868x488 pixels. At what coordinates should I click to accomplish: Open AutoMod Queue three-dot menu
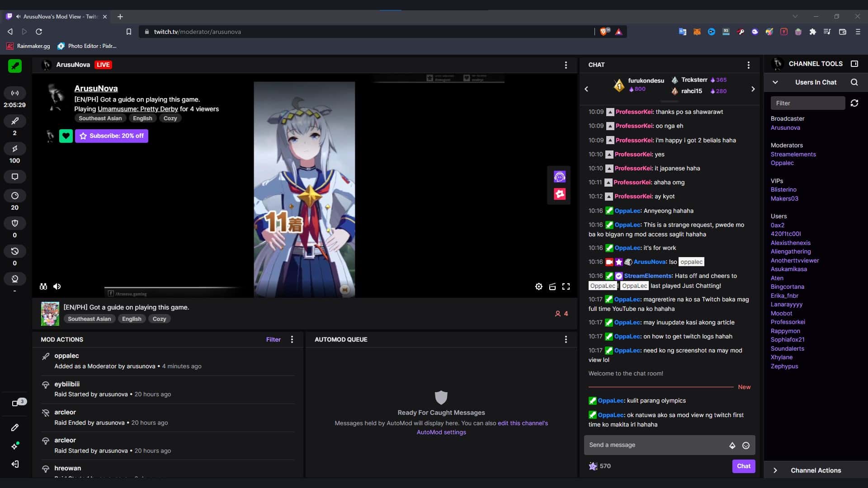(566, 339)
